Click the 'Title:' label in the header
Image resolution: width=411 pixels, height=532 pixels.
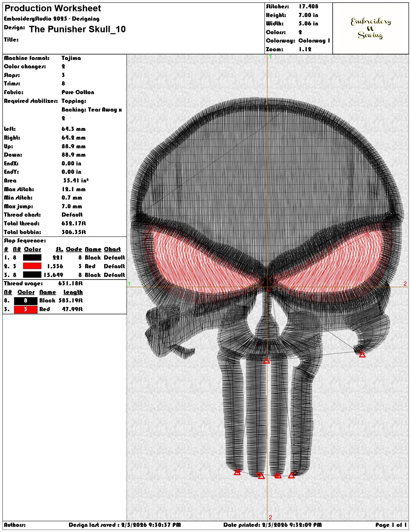[11, 40]
